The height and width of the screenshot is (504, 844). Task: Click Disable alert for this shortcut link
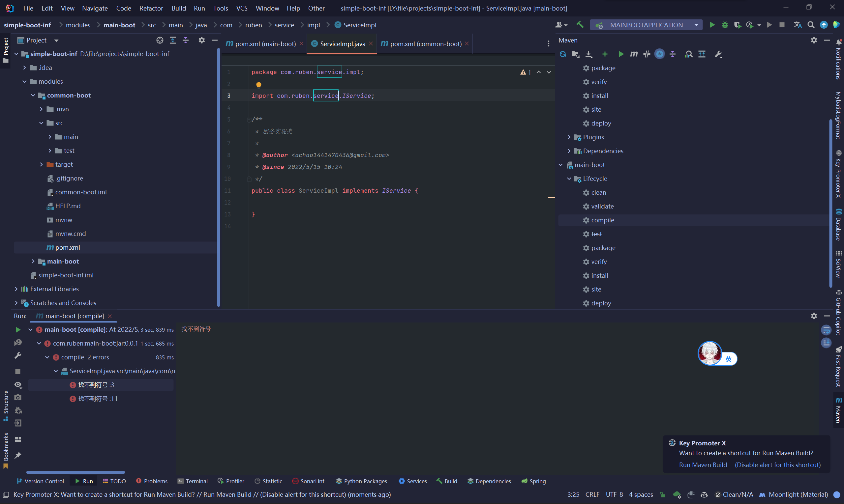point(777,464)
